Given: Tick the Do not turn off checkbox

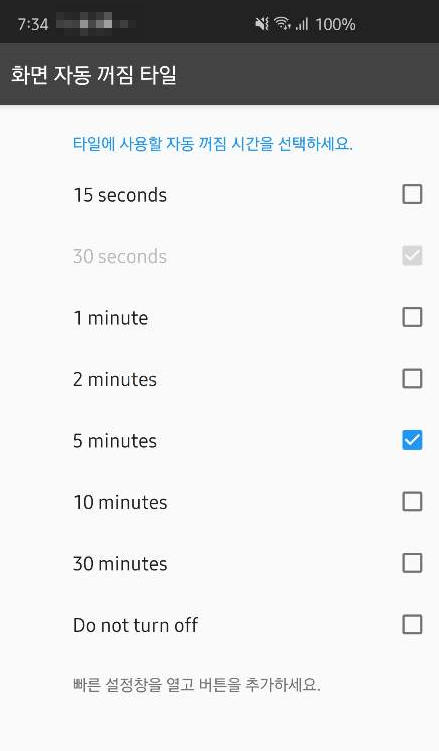Looking at the screenshot, I should pos(412,624).
